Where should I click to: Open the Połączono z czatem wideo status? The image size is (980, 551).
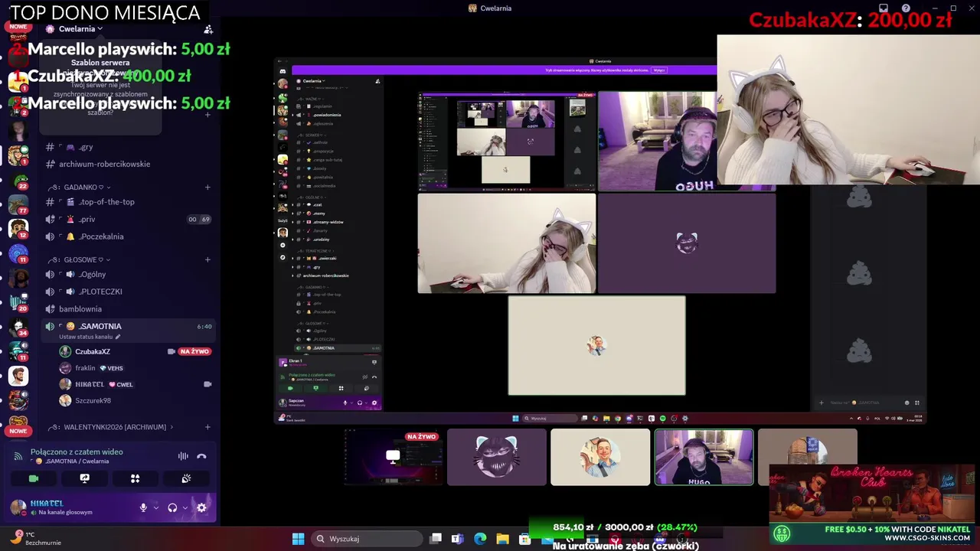[77, 452]
